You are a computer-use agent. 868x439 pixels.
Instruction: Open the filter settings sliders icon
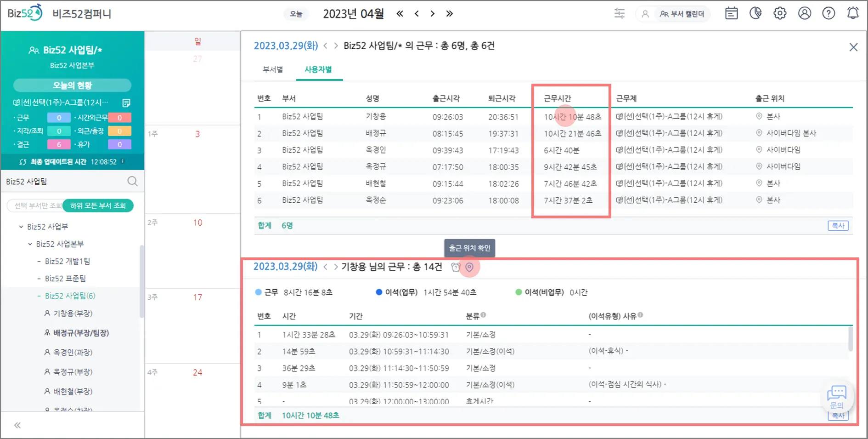pyautogui.click(x=620, y=14)
